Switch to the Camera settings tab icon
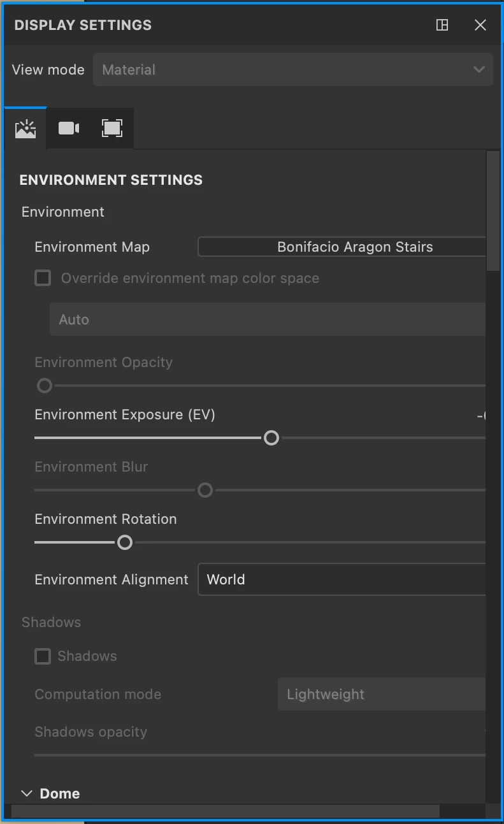504x824 pixels. [69, 129]
